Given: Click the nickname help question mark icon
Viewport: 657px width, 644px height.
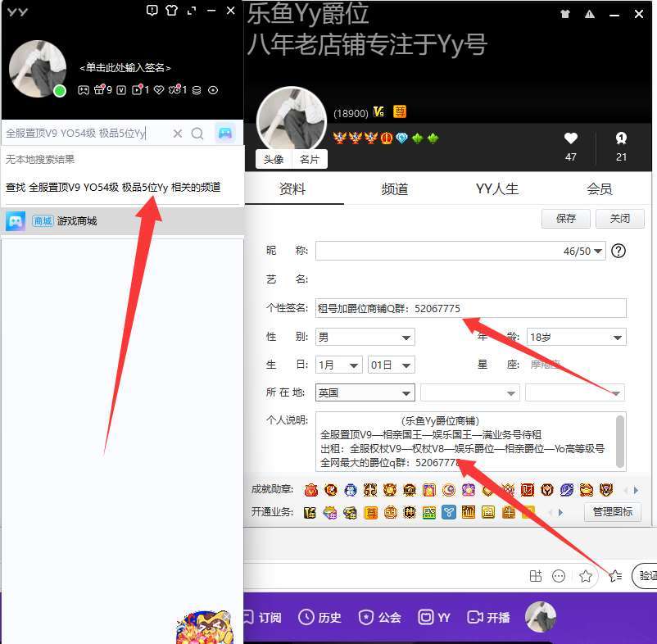Looking at the screenshot, I should [618, 251].
